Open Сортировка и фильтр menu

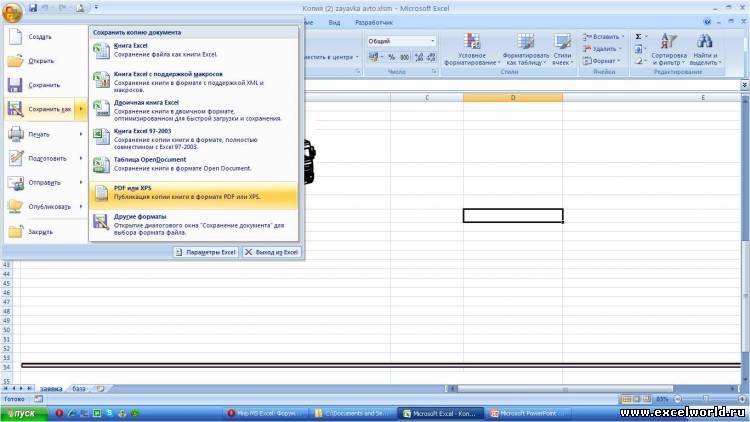(x=669, y=50)
